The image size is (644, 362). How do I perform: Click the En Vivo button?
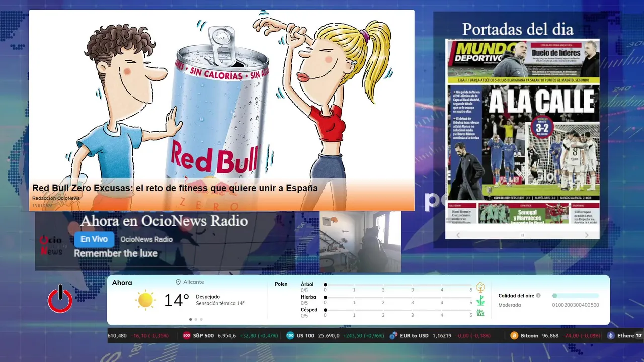pyautogui.click(x=94, y=239)
